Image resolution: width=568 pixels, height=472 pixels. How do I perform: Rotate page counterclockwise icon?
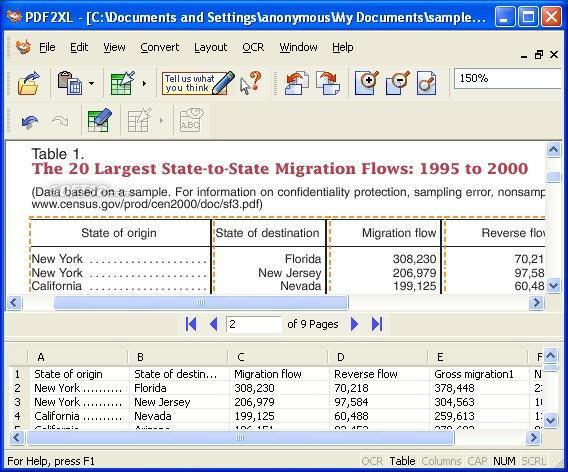tap(297, 83)
